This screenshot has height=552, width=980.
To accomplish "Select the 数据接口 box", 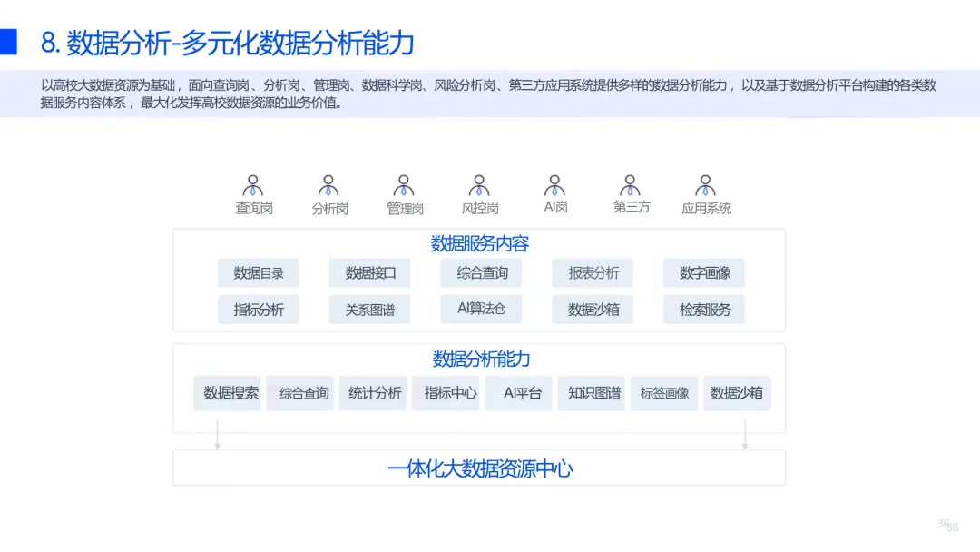I will click(369, 273).
